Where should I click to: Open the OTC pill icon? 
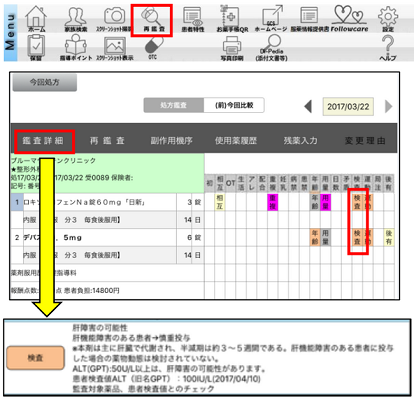click(x=154, y=48)
